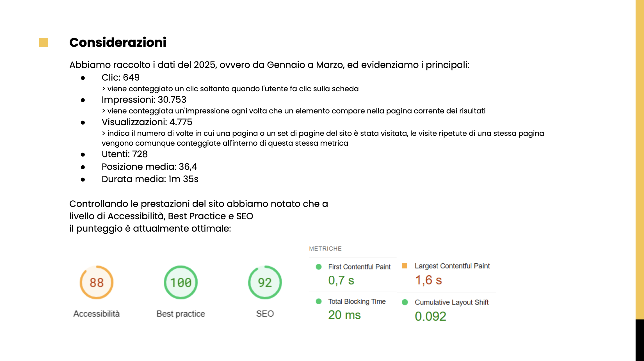
Task: Click green dot beside Total Blocking Time
Action: coord(319,301)
